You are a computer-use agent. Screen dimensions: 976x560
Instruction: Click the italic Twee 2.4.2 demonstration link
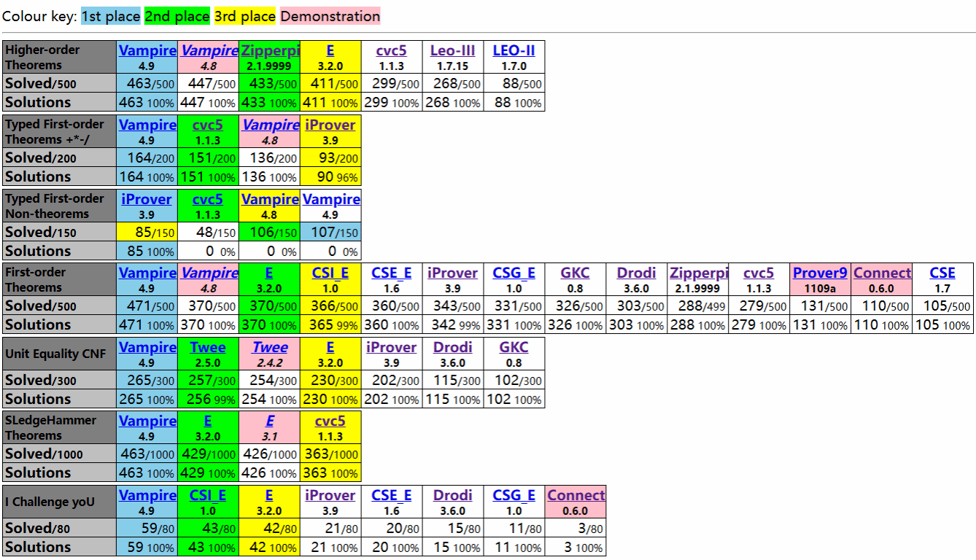pyautogui.click(x=269, y=347)
